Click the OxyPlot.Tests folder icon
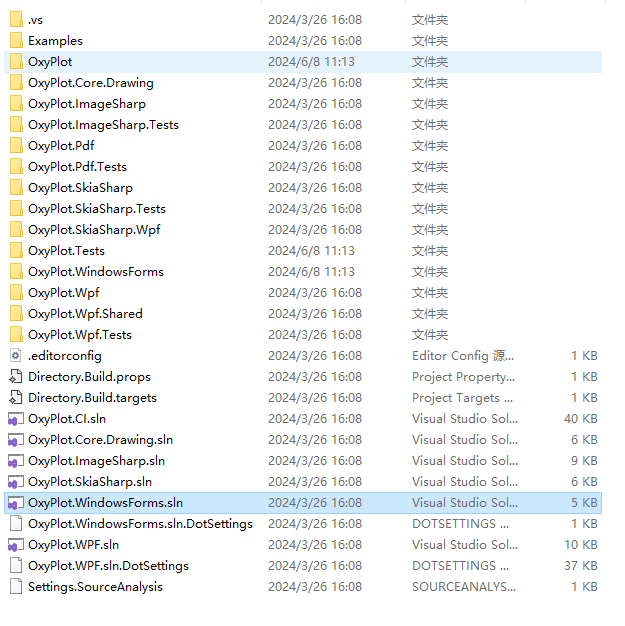625x626 pixels. [x=16, y=251]
